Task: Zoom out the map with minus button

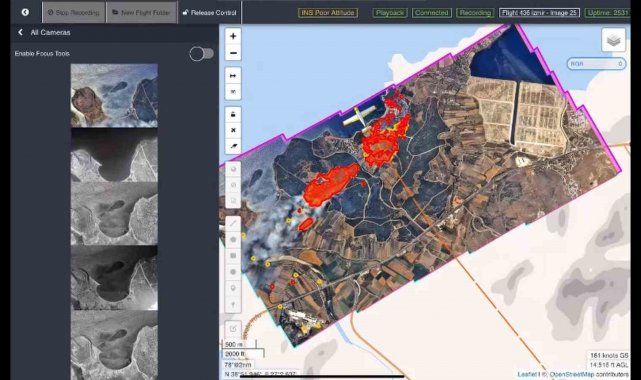Action: (x=233, y=53)
